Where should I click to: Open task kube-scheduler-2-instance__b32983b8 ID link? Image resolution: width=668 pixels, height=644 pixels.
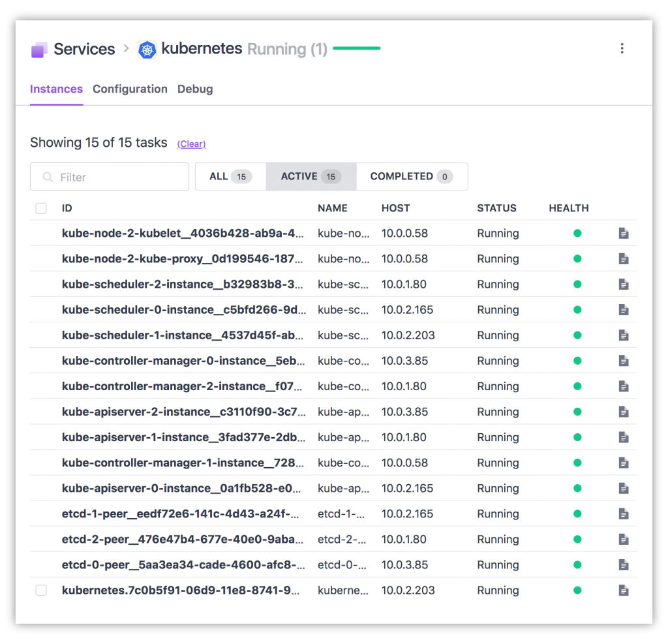pos(183,284)
